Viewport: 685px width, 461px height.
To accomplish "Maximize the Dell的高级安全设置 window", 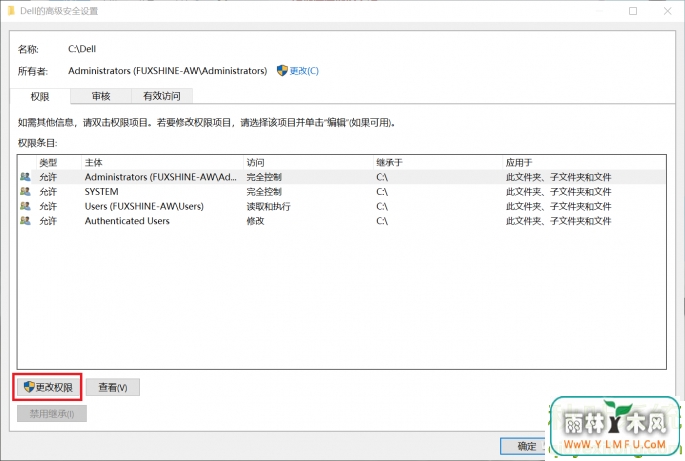I will point(633,11).
